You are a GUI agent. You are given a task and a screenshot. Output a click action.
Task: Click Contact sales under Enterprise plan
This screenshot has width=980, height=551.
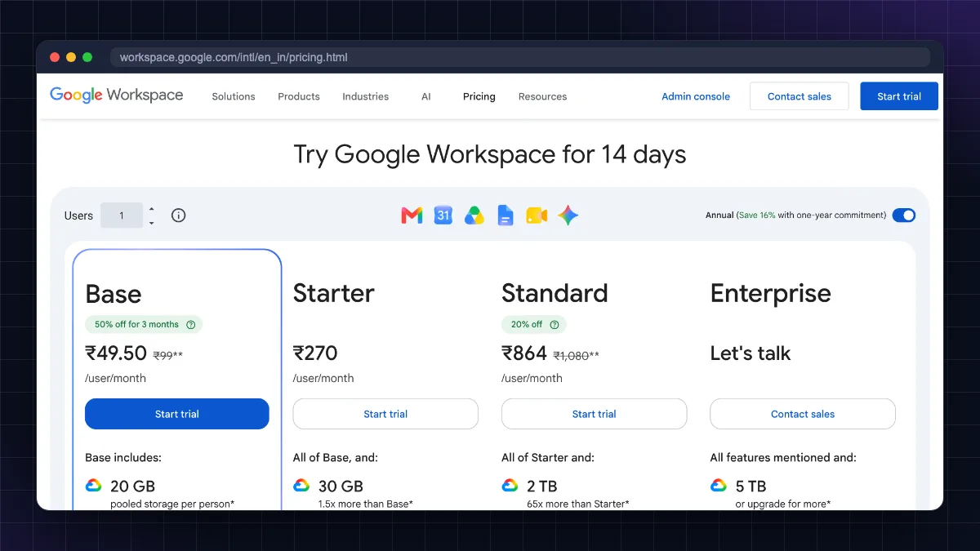point(803,414)
